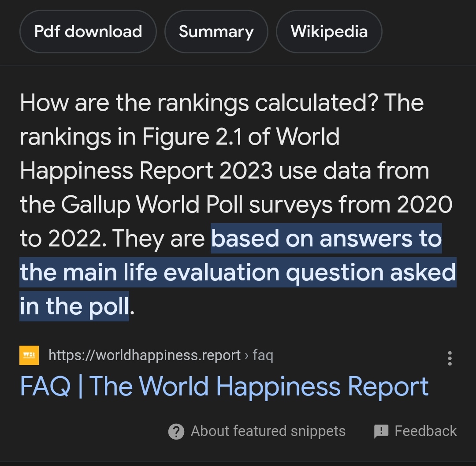The width and height of the screenshot is (476, 466).
Task: Click highlighted line 'the main life evaluation question asked'
Action: click(x=238, y=272)
